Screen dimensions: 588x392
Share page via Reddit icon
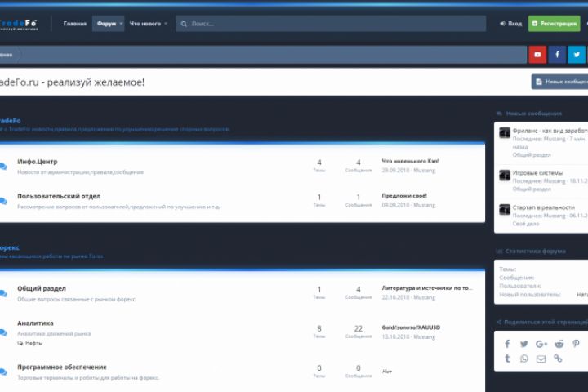[x=559, y=344]
